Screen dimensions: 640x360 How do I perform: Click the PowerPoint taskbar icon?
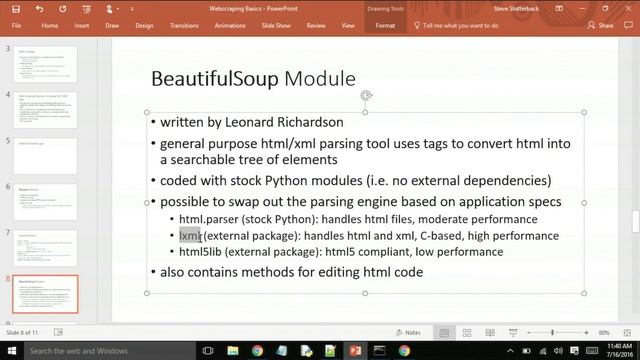355,351
